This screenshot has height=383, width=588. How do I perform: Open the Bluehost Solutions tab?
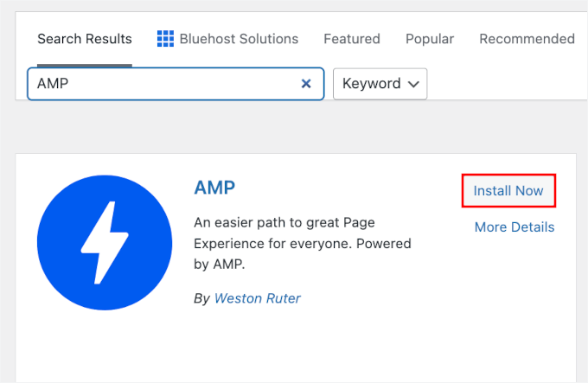227,39
